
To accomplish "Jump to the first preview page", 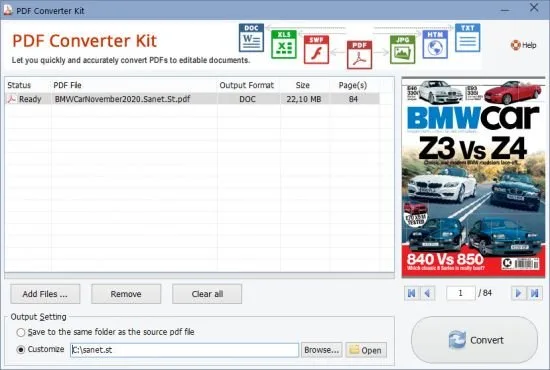I will [x=412, y=293].
